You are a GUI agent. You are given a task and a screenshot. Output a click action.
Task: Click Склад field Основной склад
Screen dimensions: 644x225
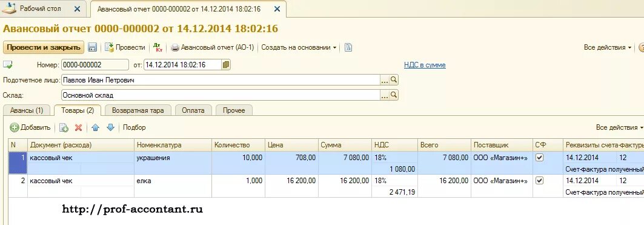tap(221, 95)
